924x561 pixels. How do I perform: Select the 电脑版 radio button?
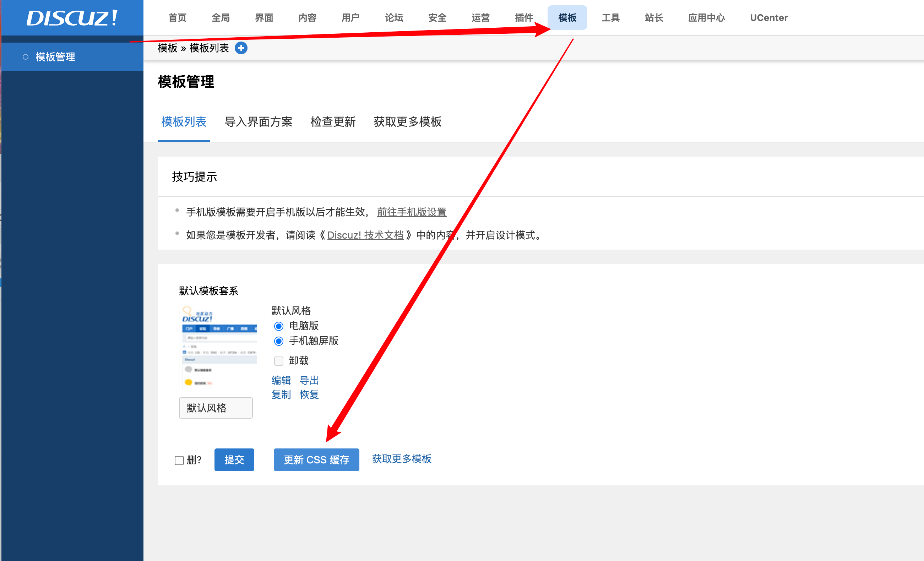point(279,326)
